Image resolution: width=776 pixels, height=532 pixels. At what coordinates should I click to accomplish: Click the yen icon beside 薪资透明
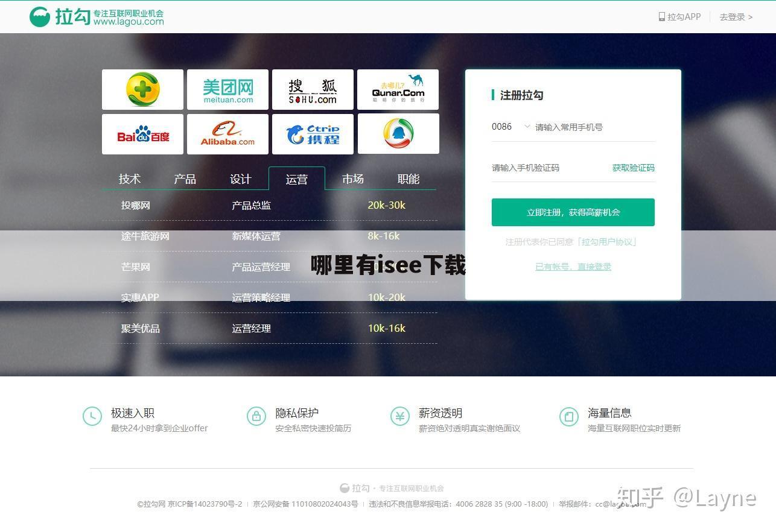click(400, 416)
